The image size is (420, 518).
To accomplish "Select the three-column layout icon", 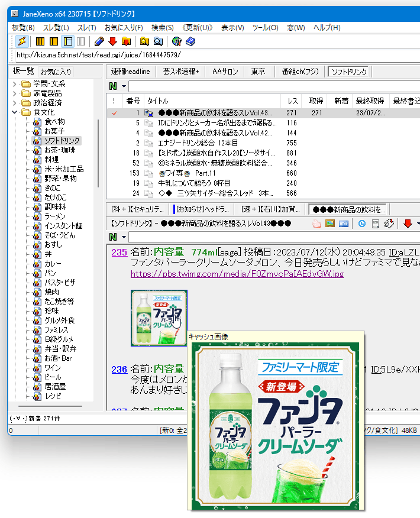I will [40, 41].
